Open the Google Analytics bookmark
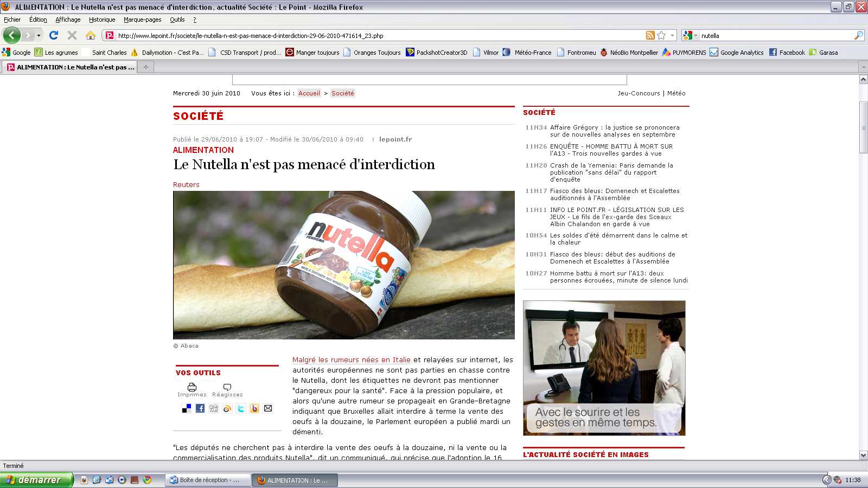 coord(737,52)
